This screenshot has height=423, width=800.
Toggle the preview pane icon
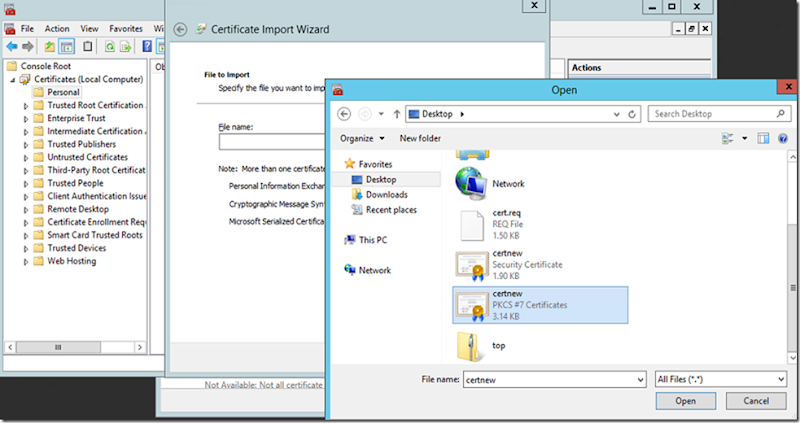[762, 138]
